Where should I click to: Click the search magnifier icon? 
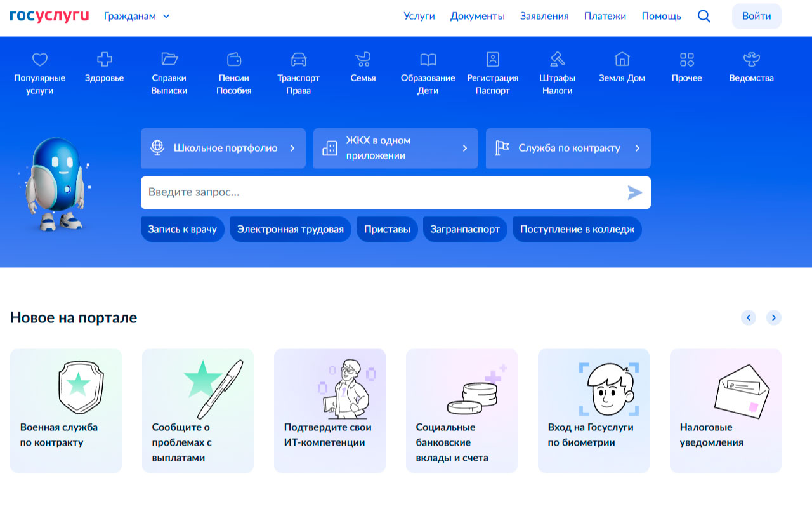click(704, 17)
